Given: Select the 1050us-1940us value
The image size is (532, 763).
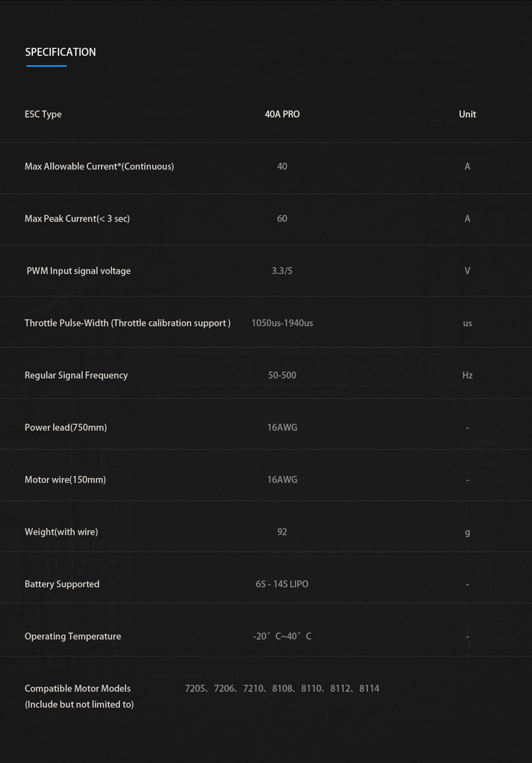Looking at the screenshot, I should tap(282, 323).
